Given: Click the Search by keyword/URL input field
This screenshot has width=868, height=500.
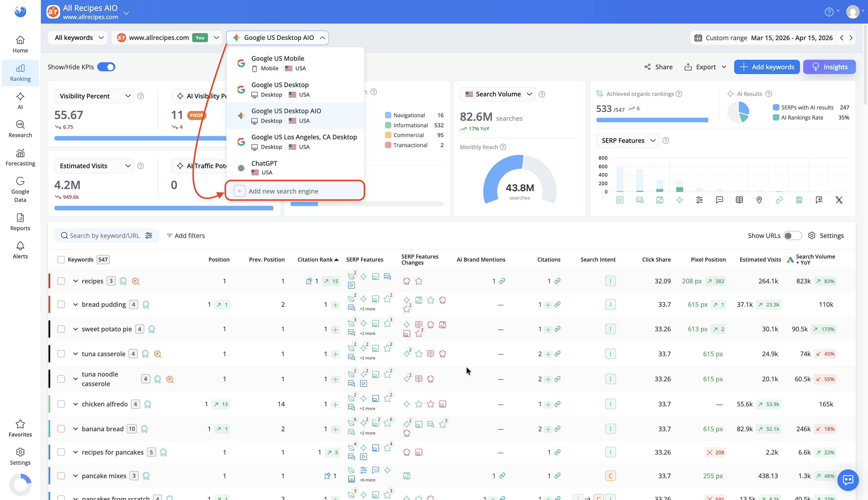Looking at the screenshot, I should [103, 236].
